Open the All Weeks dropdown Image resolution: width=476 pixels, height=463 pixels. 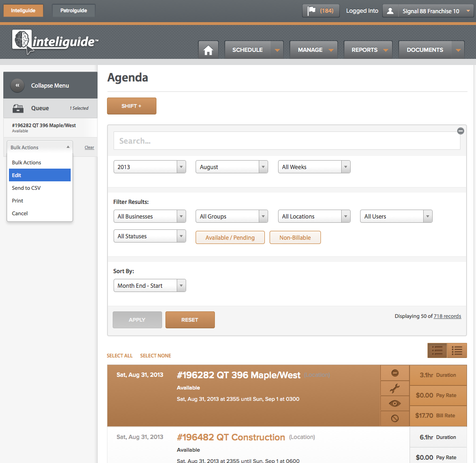314,167
